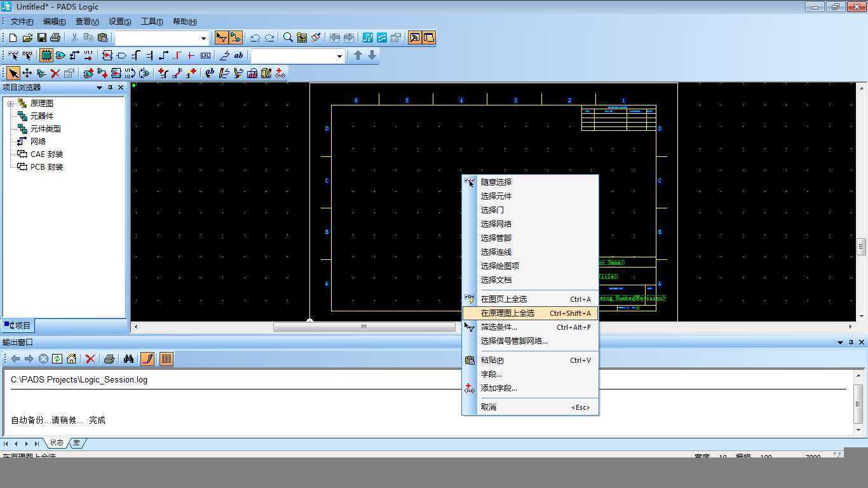Image resolution: width=868 pixels, height=488 pixels.
Task: Toggle the output window pencil edit icon
Action: [x=147, y=359]
